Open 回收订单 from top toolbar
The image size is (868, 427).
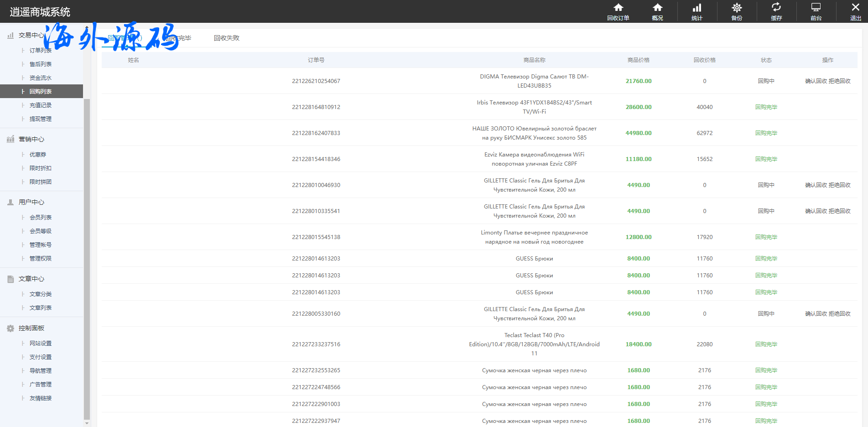click(618, 11)
